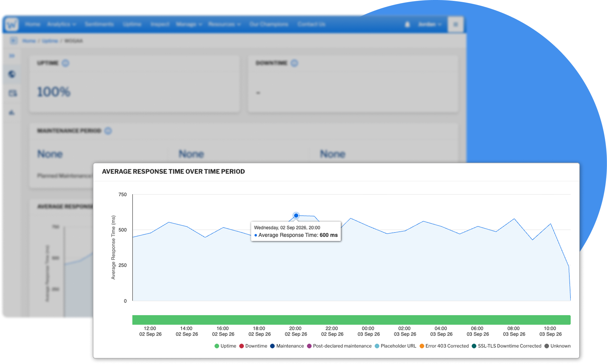Open Contact Us in the navbar
This screenshot has height=364, width=607.
311,24
